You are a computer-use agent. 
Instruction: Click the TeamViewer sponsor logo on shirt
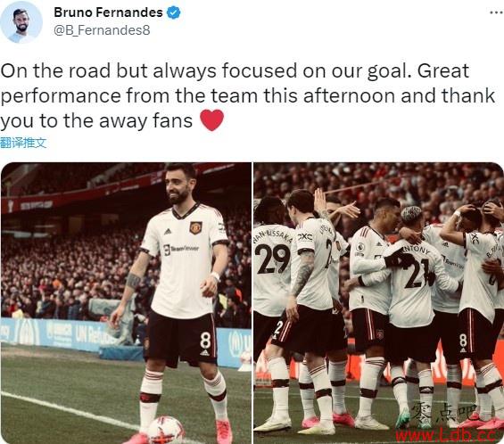(x=181, y=249)
